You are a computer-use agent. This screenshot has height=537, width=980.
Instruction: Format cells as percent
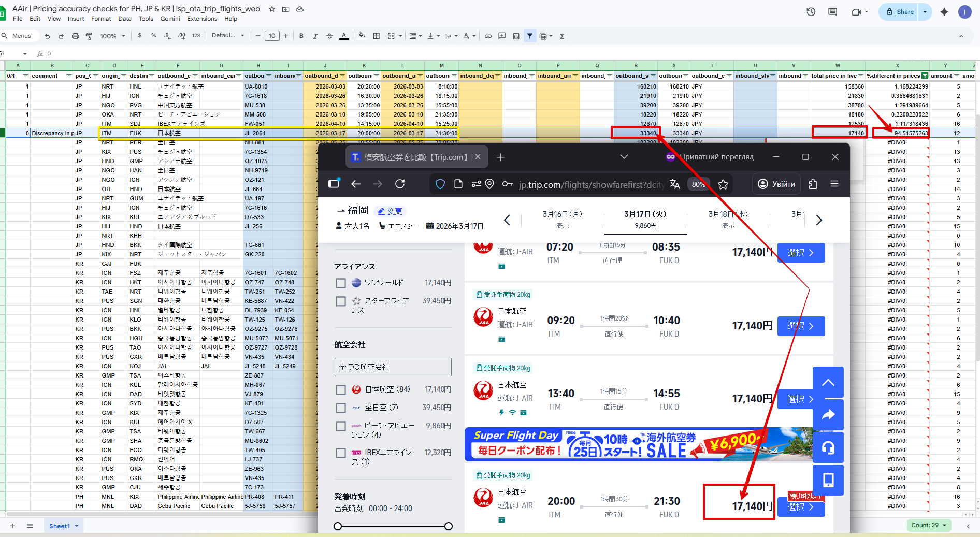154,36
